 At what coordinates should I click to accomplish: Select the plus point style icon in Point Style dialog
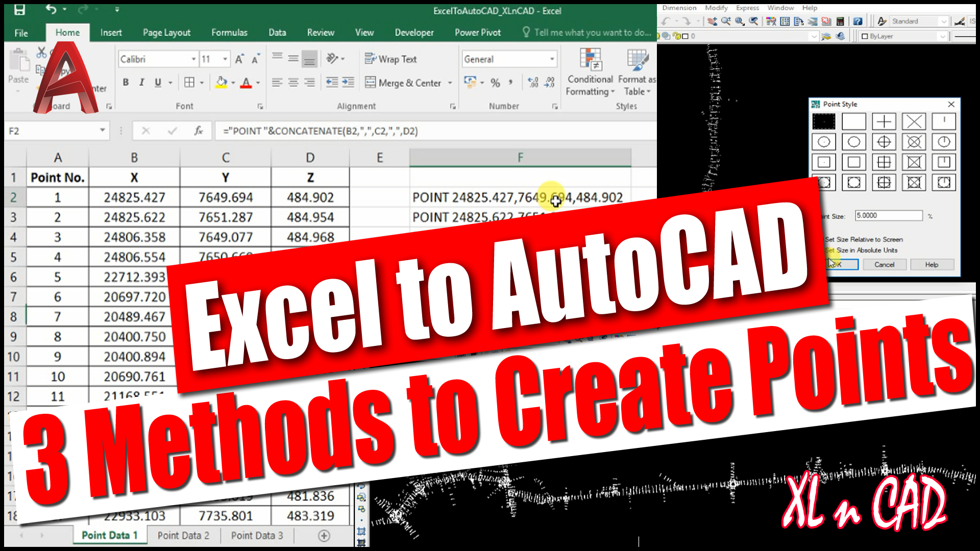(x=884, y=122)
